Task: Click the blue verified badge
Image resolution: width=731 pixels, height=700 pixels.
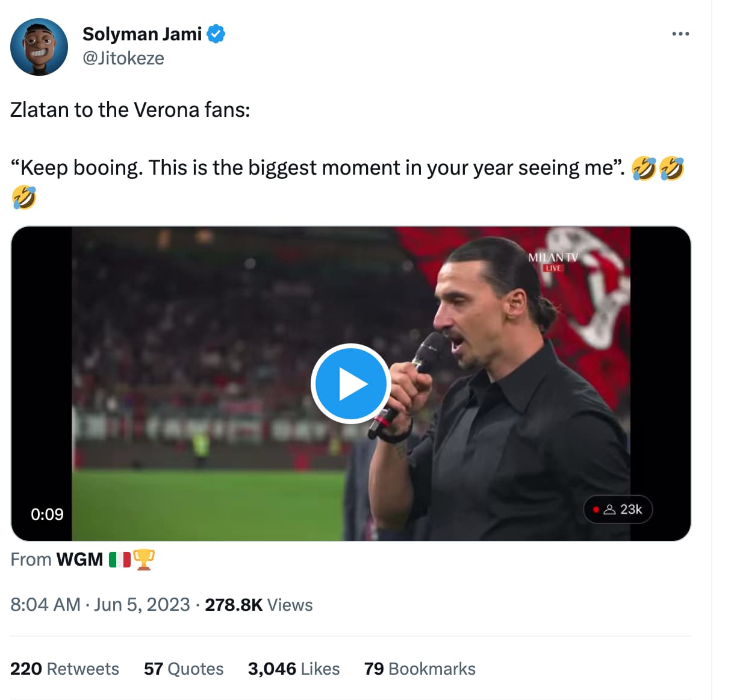Action: point(216,34)
